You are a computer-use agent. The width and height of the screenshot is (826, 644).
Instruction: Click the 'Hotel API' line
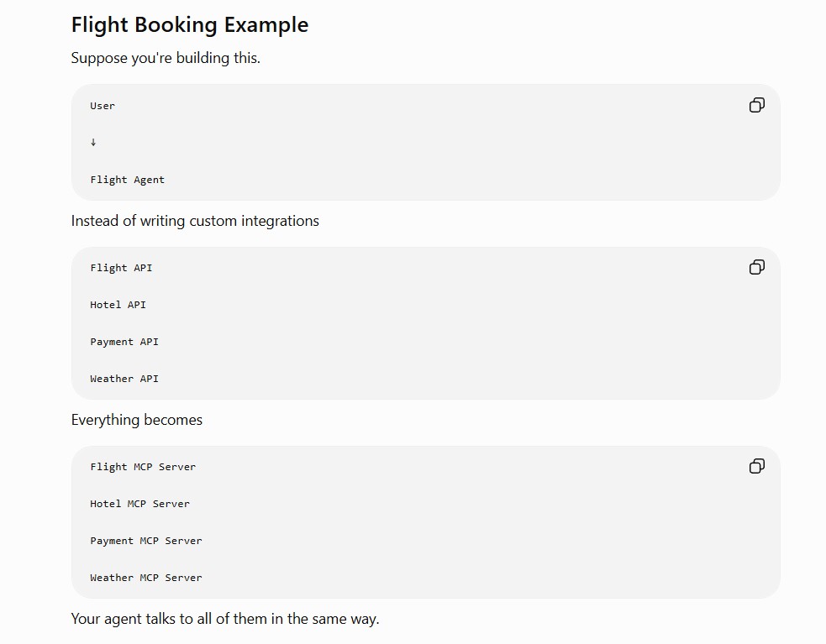click(x=118, y=305)
